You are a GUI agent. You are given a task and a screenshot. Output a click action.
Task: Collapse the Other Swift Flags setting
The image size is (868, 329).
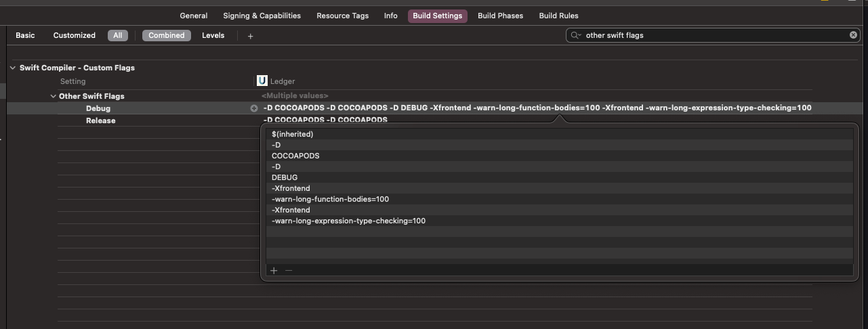point(53,96)
